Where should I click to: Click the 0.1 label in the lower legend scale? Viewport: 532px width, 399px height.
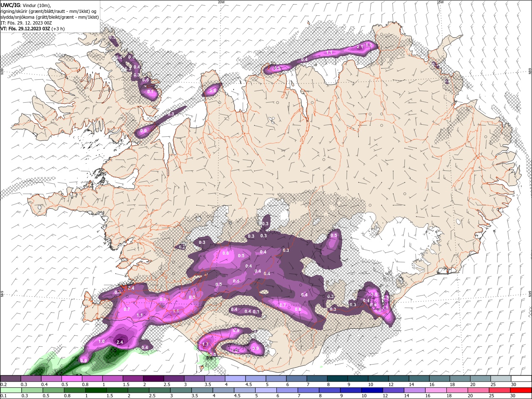pyautogui.click(x=3, y=397)
